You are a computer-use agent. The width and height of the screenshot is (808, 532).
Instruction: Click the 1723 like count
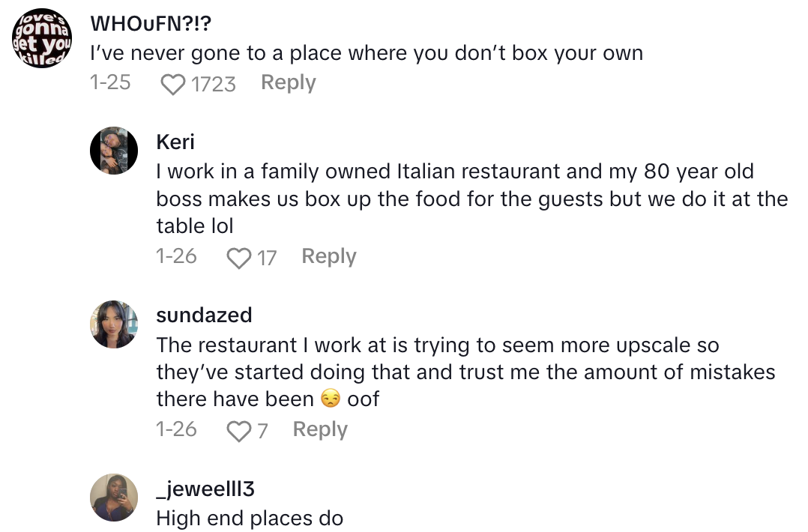click(x=215, y=83)
